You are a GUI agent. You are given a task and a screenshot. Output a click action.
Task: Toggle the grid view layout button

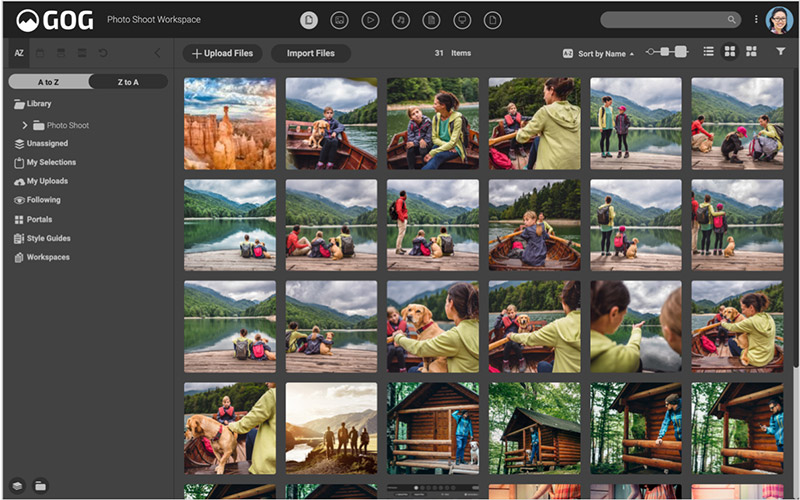coord(730,52)
